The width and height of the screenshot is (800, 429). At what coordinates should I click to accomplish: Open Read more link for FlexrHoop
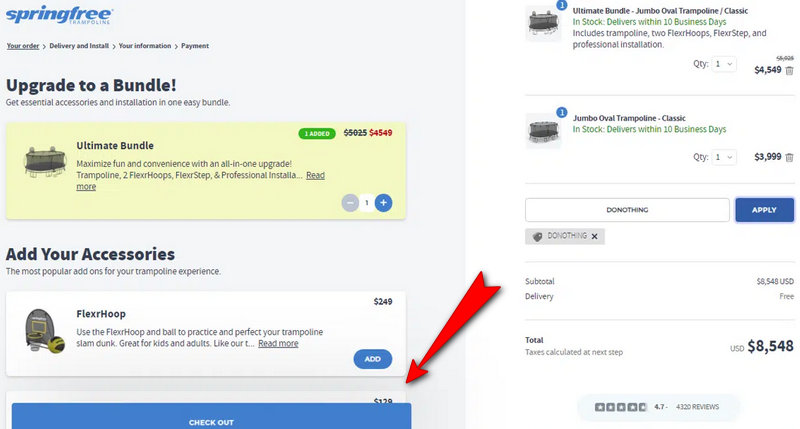pos(278,344)
